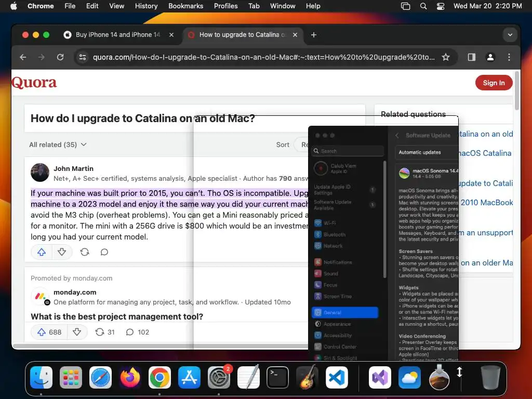The image size is (532, 399).
Task: Open purple Visual Studio Dock icon
Action: pyautogui.click(x=380, y=377)
